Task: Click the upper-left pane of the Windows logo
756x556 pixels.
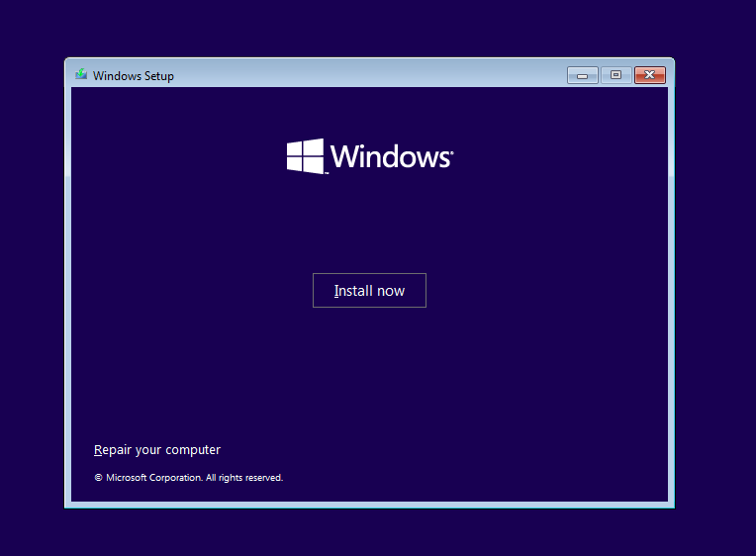Action: (296, 147)
